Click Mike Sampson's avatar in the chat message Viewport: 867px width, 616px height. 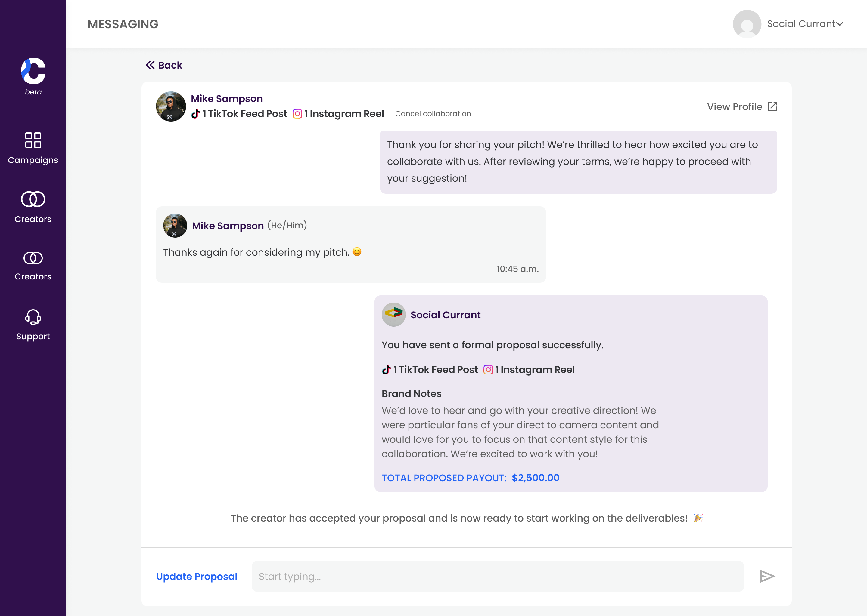(175, 226)
